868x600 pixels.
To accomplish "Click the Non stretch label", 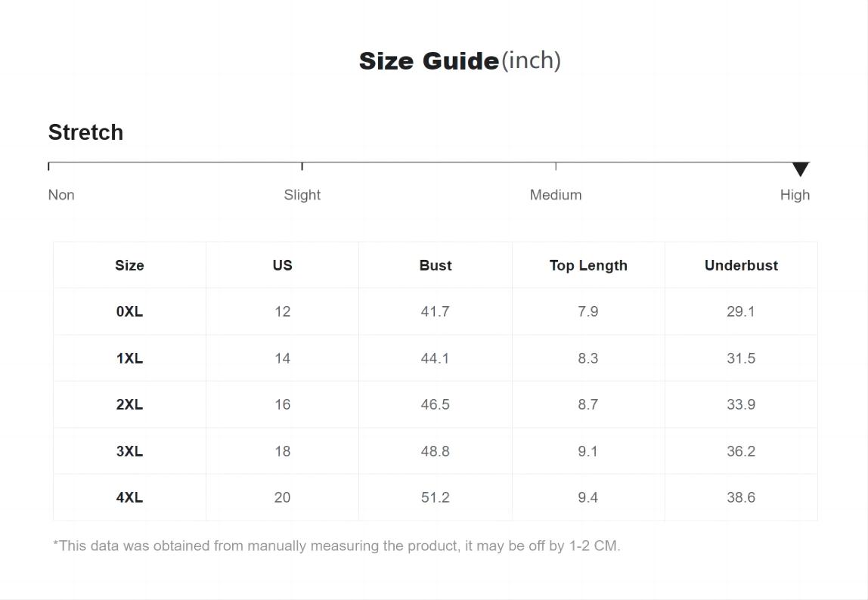I will point(61,195).
